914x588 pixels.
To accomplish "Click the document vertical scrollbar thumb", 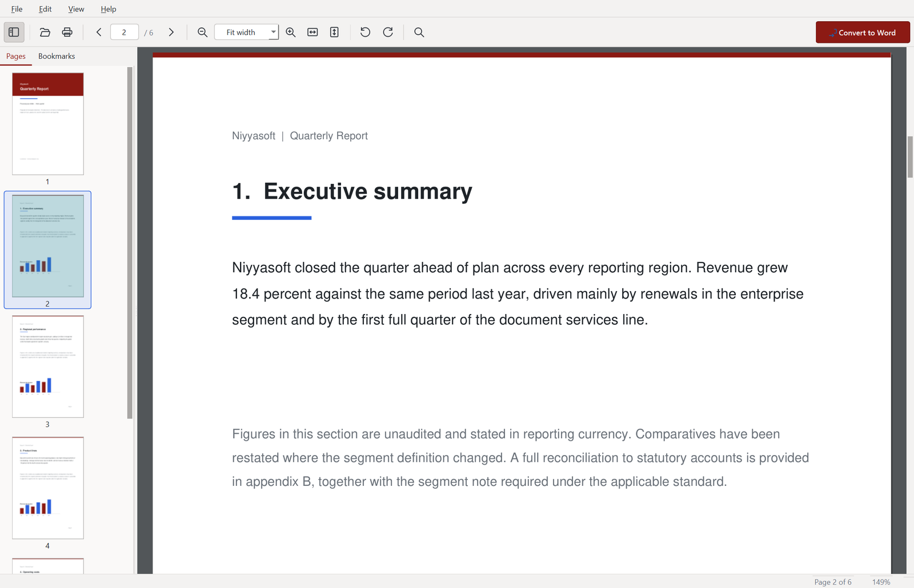I will click(910, 157).
